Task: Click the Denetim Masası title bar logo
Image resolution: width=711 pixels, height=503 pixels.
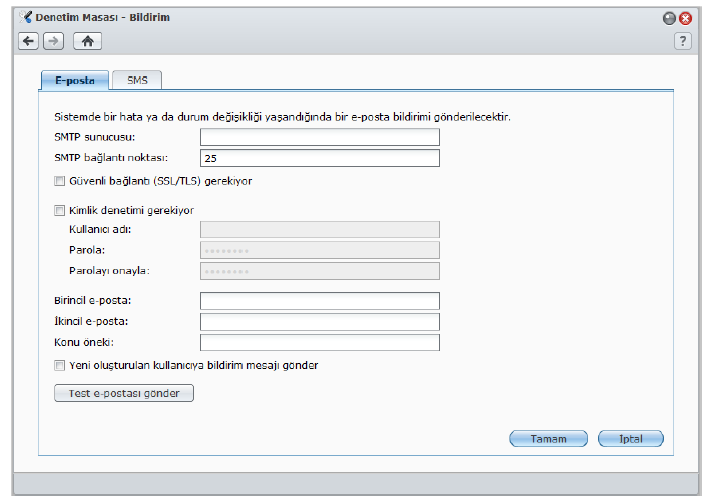Action: [x=26, y=17]
